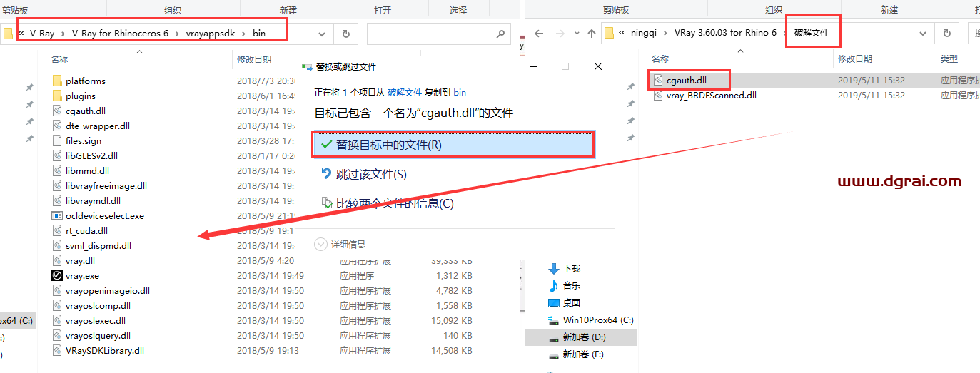Select vrayoslquery.dll in the file list
This screenshot has height=373, width=980.
tap(98, 336)
